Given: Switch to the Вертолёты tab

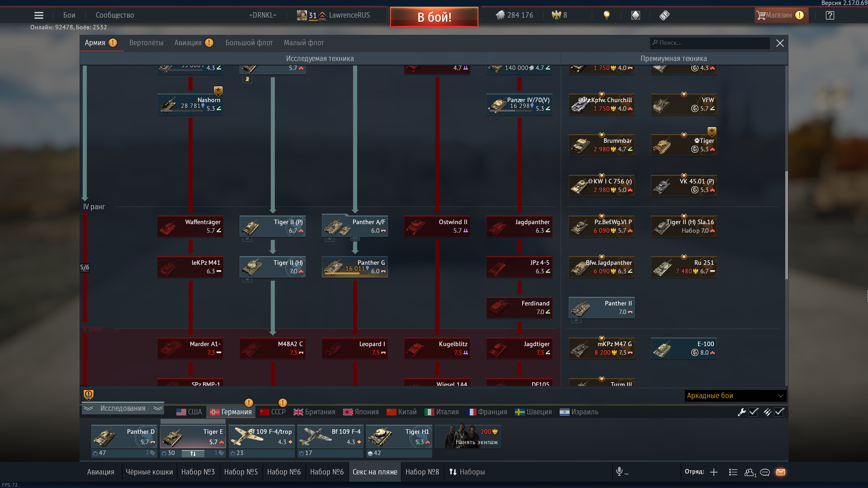Looking at the screenshot, I should 146,42.
